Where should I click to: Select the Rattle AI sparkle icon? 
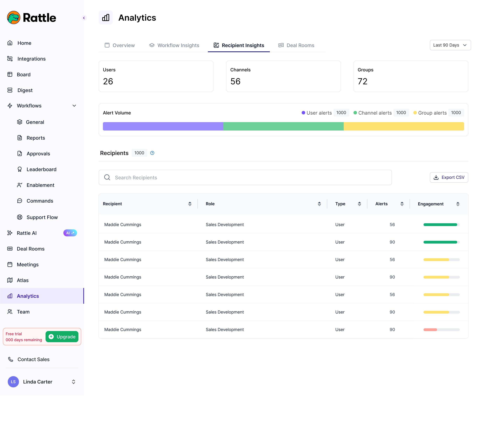pos(10,233)
